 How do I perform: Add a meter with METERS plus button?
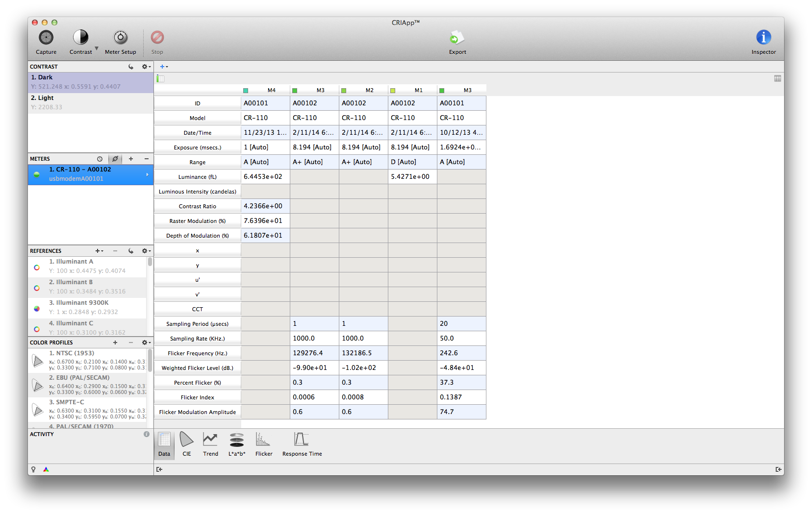[131, 159]
